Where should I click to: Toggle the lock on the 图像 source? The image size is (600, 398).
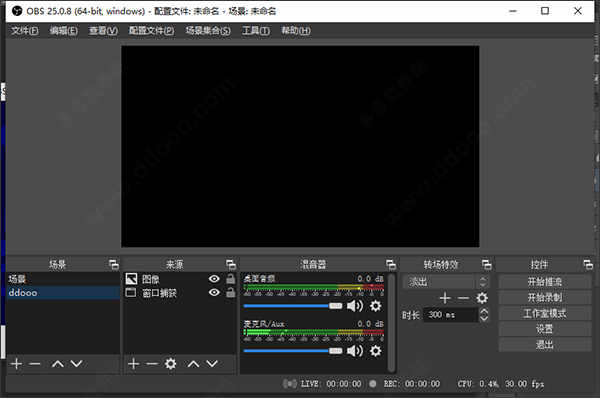(x=230, y=279)
